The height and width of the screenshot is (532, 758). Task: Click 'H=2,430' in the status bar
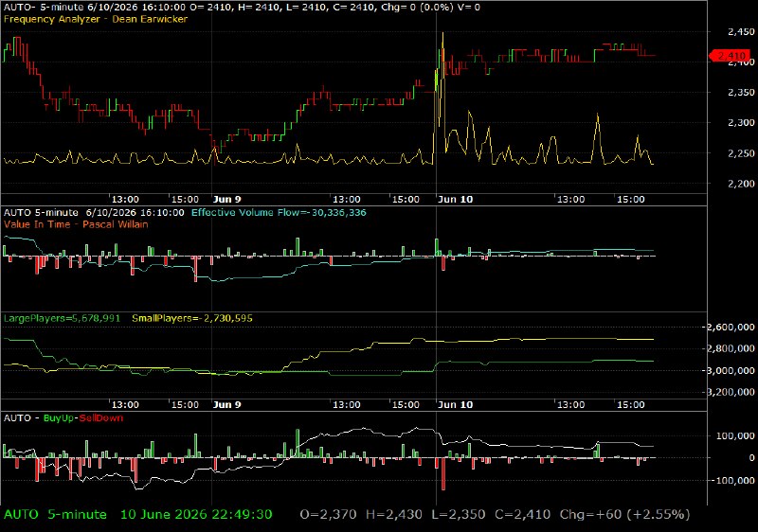point(394,515)
